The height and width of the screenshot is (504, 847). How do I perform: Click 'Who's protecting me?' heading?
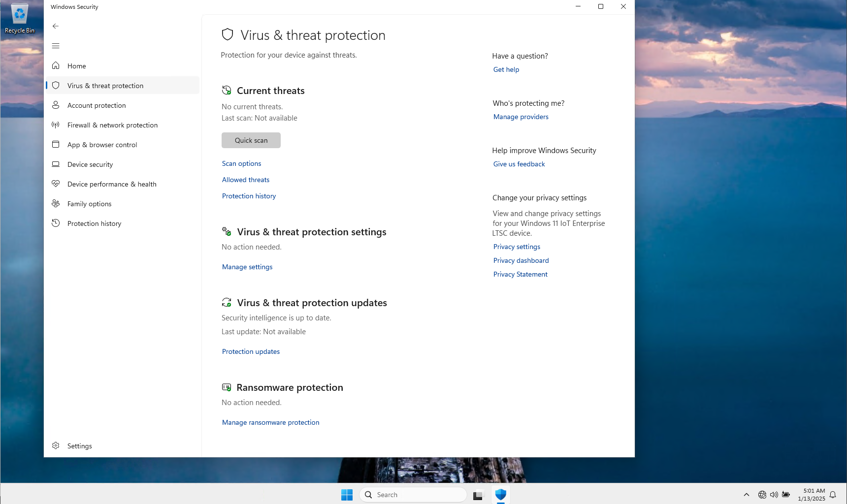click(x=528, y=103)
